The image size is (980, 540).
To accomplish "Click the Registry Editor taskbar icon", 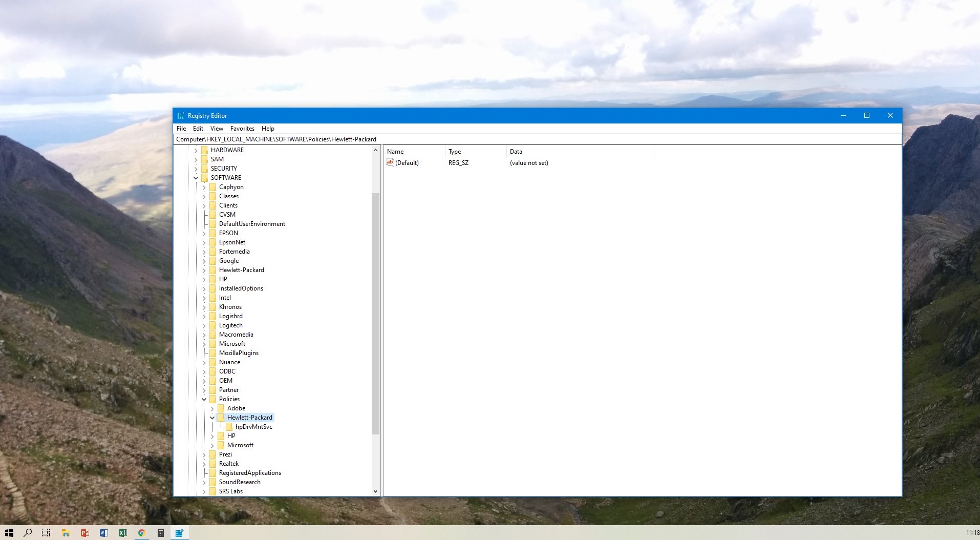I will 179,533.
